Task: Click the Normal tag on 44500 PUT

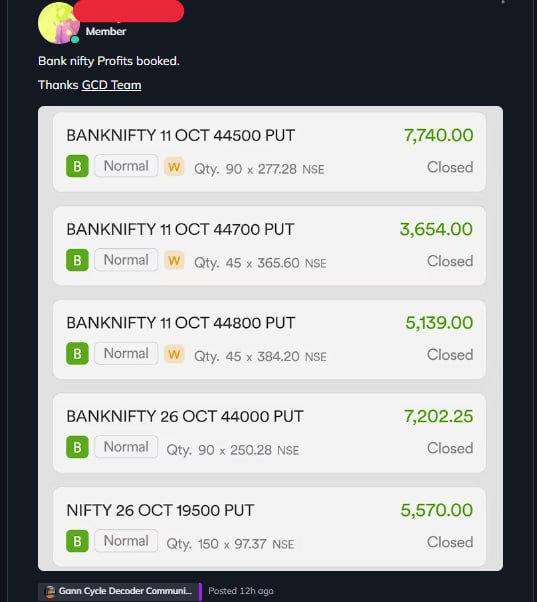Action: 126,166
